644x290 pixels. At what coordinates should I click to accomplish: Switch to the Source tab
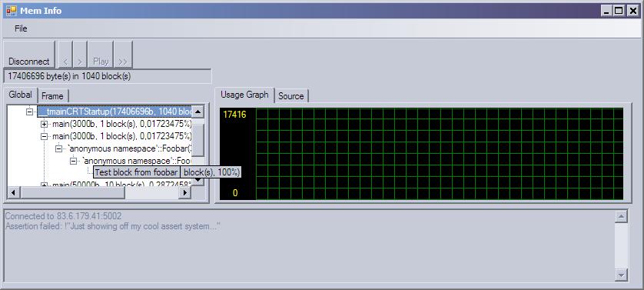click(x=290, y=96)
